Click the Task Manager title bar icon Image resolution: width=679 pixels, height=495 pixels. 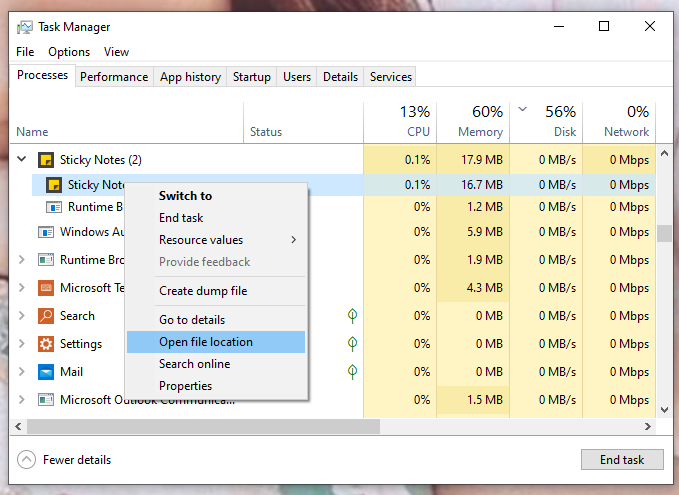pos(24,27)
